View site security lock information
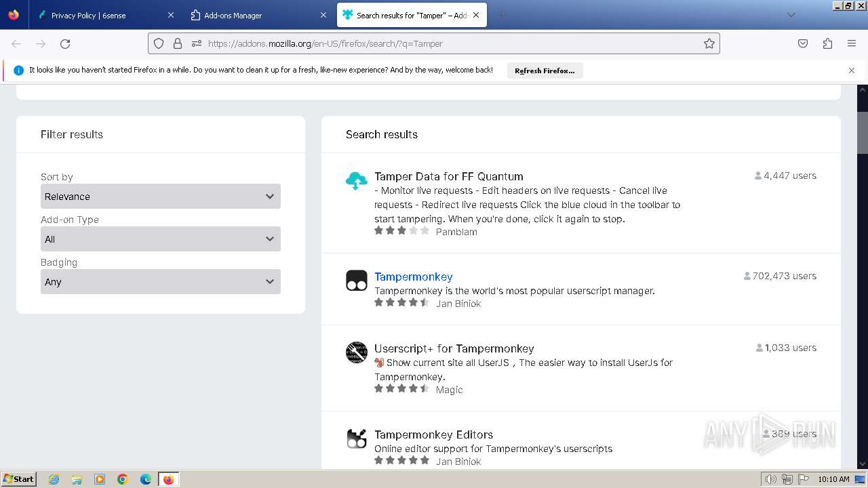 pos(178,43)
